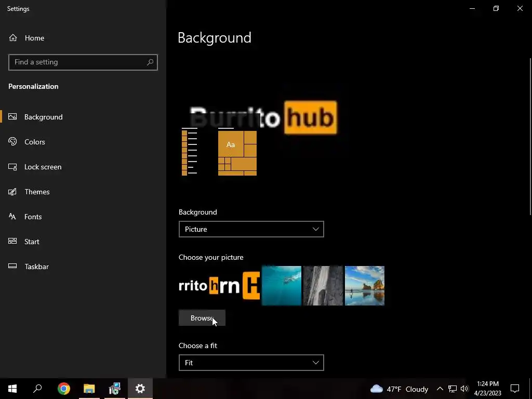Select the orange H logo picture thumbnail
This screenshot has width=532, height=399.
click(240, 286)
